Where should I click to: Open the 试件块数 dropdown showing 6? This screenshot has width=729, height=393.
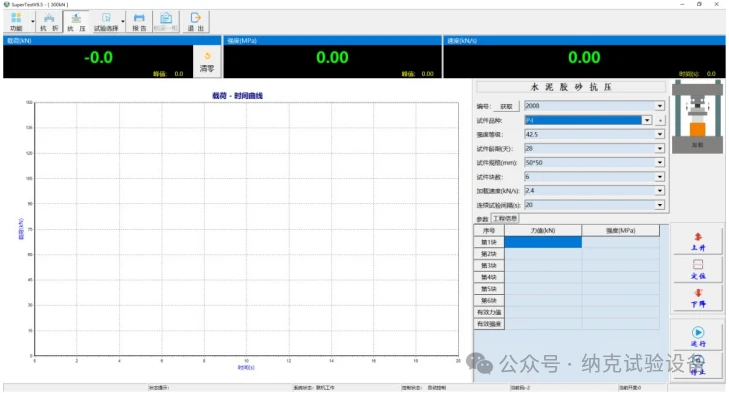(660, 177)
